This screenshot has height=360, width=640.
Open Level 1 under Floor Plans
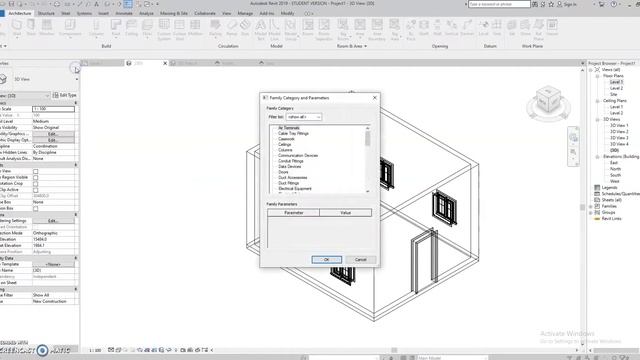click(616, 82)
